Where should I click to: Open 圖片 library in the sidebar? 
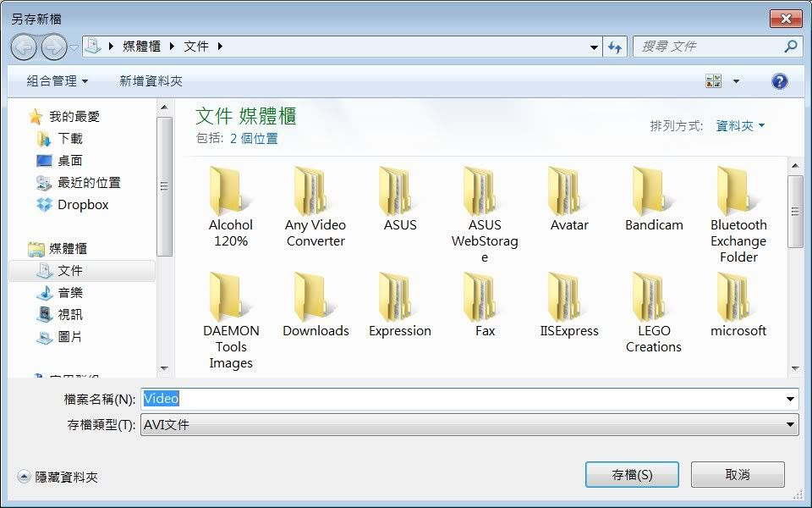59,337
